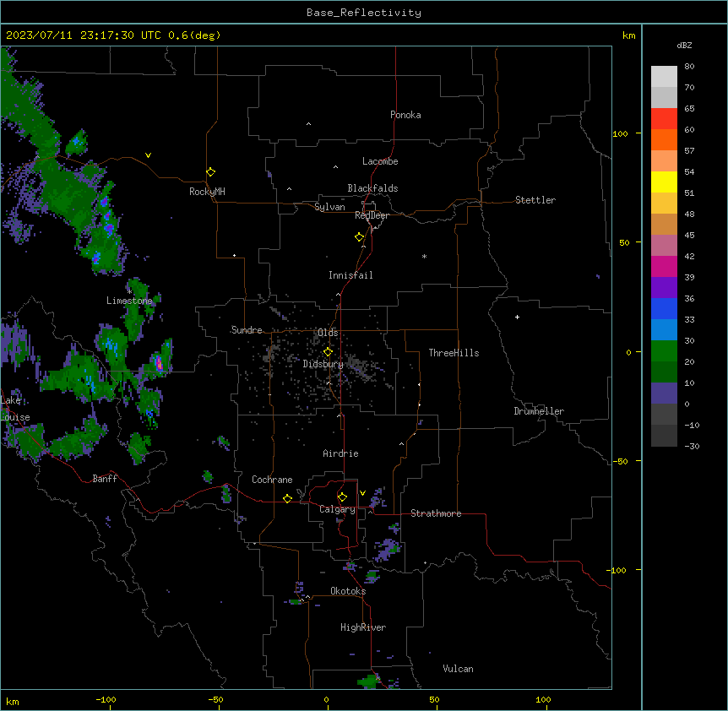Click the white plus marker north of Drumheller
Viewport: 728px width, 711px height.
click(x=517, y=317)
